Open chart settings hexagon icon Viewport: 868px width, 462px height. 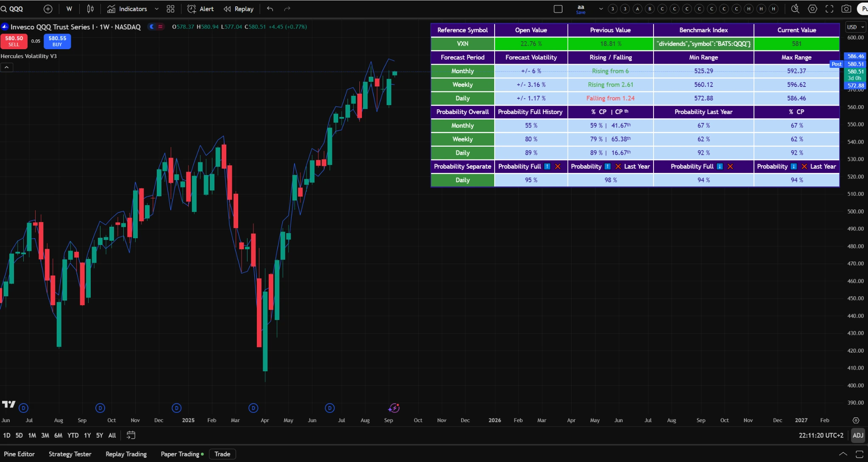coord(812,9)
